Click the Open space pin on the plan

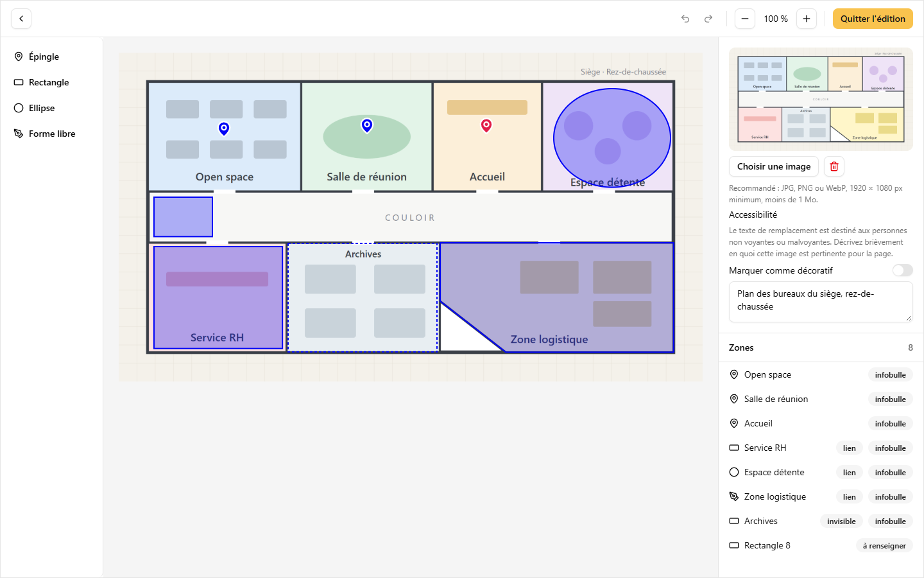pos(224,128)
